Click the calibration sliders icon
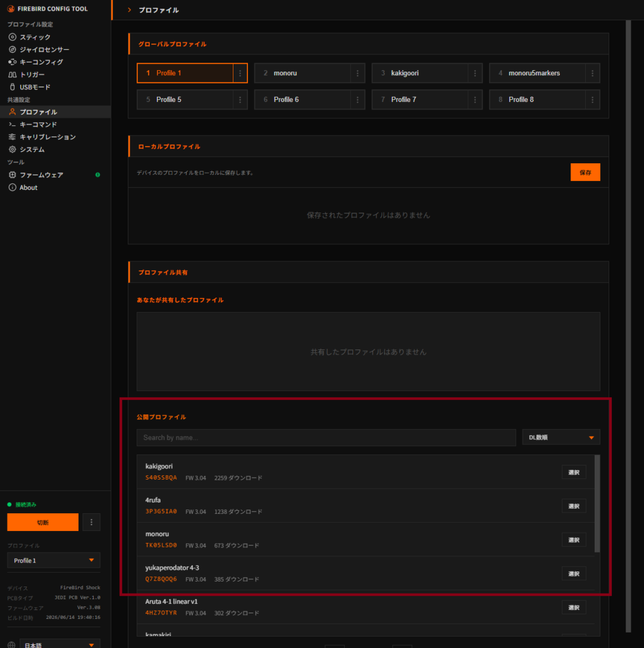The height and width of the screenshot is (648, 644). pyautogui.click(x=13, y=137)
